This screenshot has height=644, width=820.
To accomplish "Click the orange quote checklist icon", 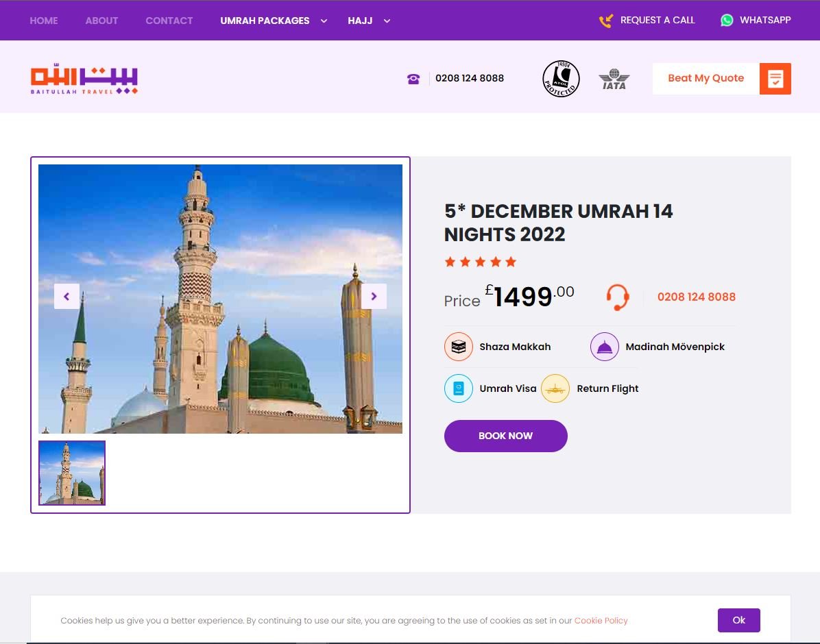I will (775, 79).
